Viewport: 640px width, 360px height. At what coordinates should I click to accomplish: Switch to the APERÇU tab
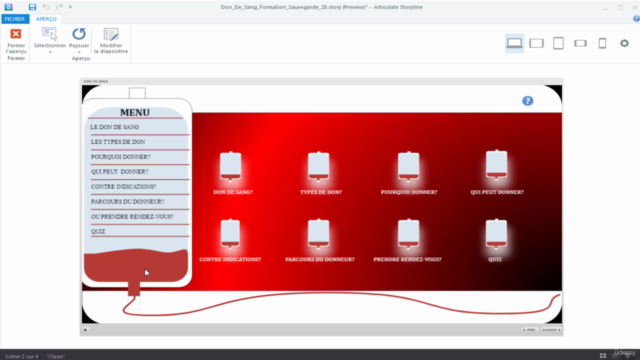click(46, 19)
